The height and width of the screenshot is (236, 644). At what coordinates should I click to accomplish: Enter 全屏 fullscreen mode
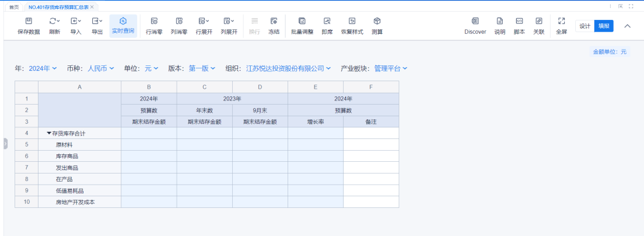coord(561,21)
